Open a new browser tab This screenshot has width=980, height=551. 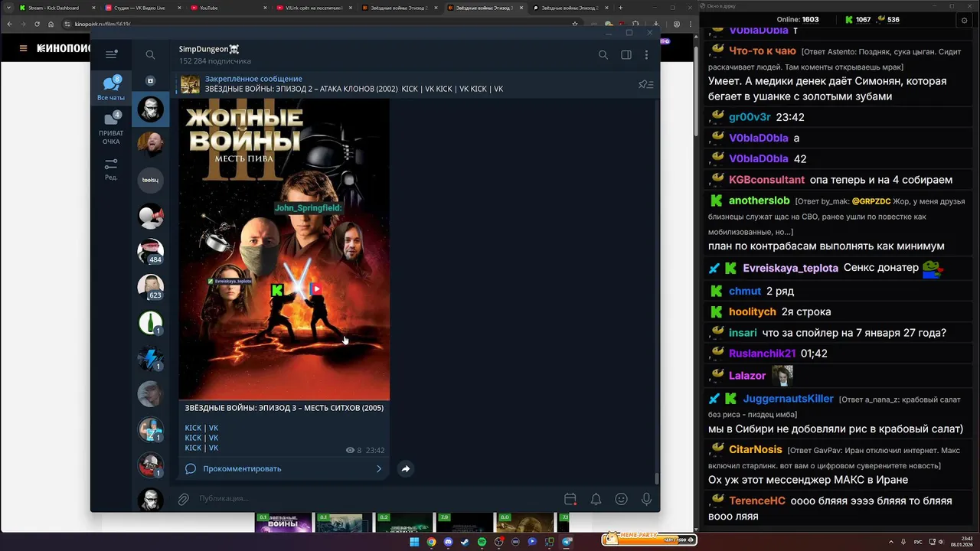(x=620, y=8)
